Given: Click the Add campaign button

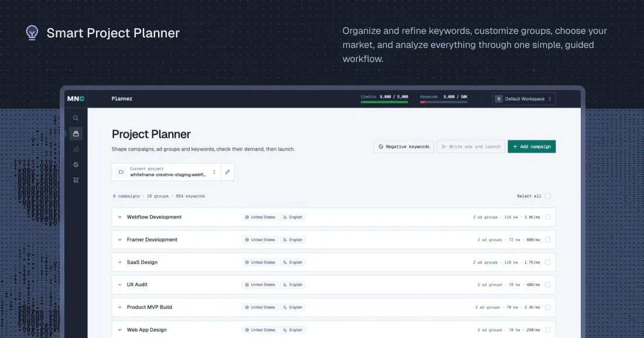Looking at the screenshot, I should (532, 146).
